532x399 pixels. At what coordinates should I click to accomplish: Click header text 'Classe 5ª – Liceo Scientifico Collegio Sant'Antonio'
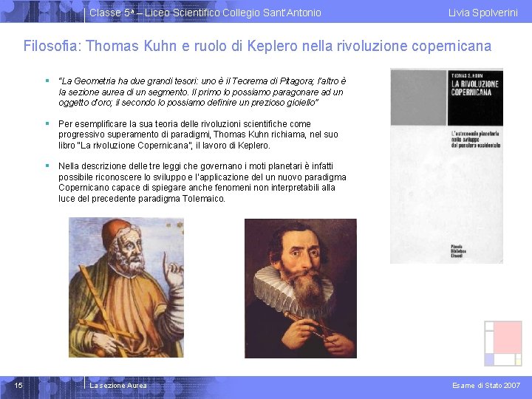click(205, 13)
